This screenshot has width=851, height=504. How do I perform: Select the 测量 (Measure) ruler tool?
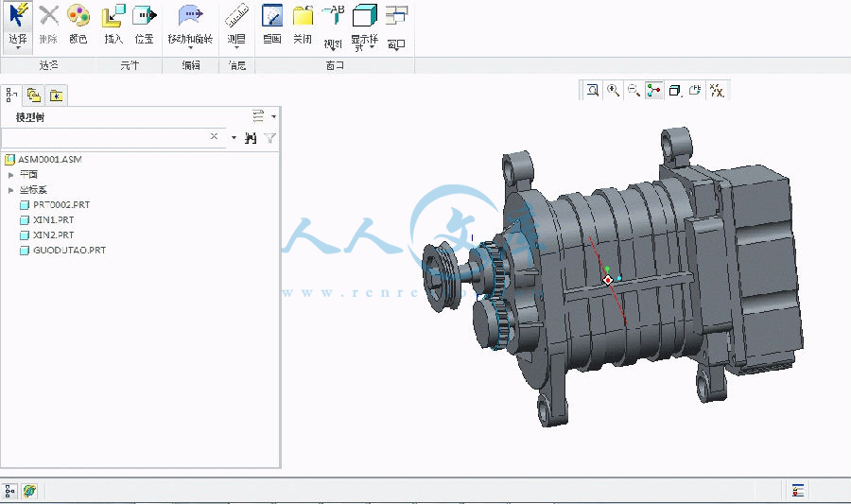click(x=236, y=16)
